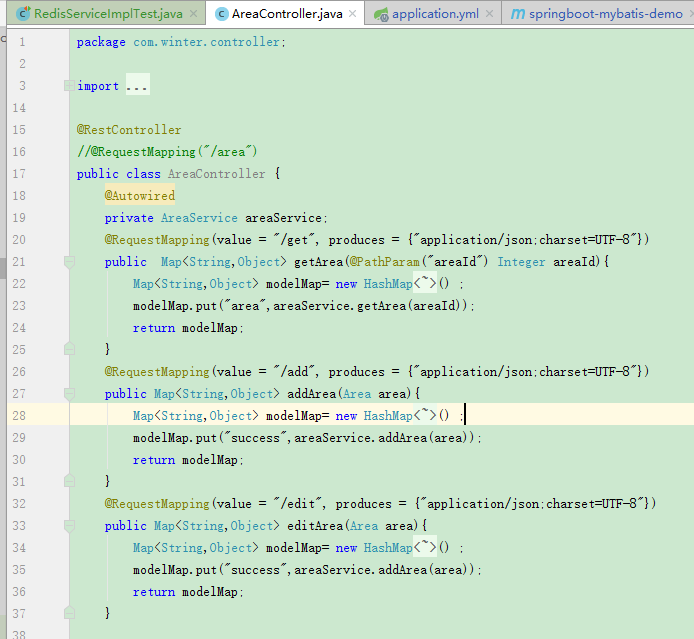The height and width of the screenshot is (639, 694).
Task: Click return modelMap on line 24
Action: coord(188,328)
